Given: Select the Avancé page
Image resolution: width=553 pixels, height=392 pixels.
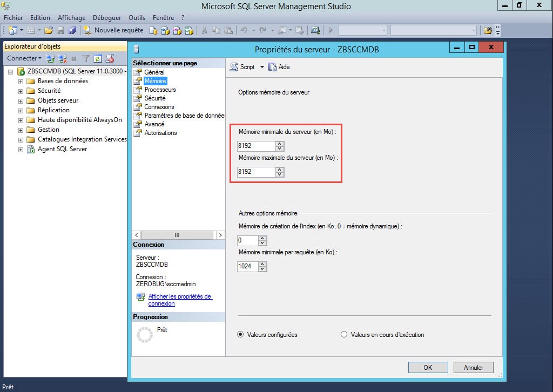Looking at the screenshot, I should tap(154, 124).
